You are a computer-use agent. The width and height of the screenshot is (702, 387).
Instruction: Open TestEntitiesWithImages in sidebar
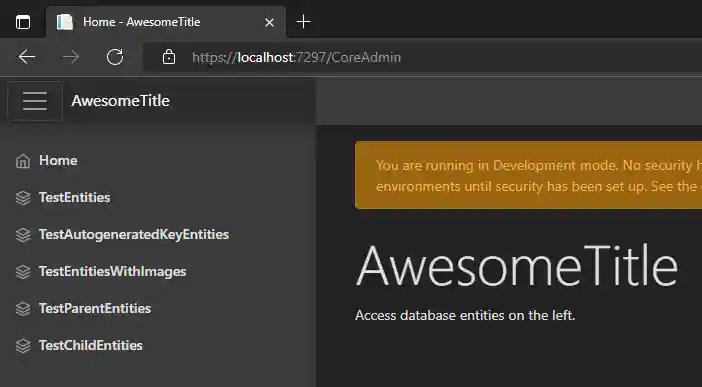pyautogui.click(x=112, y=271)
